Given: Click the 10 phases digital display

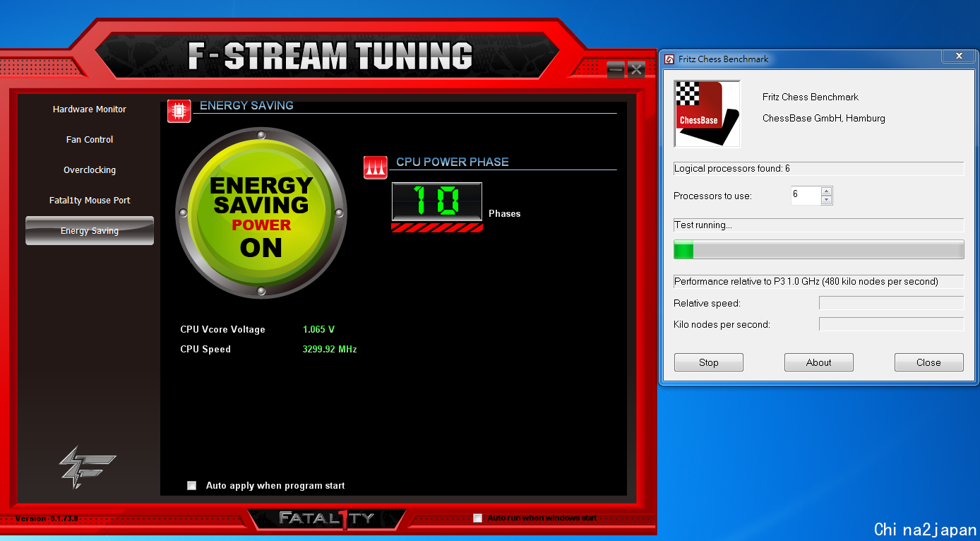Looking at the screenshot, I should pos(437,201).
